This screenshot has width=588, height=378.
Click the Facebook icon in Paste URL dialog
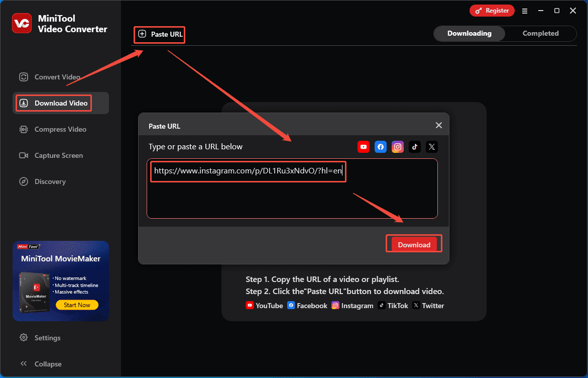[x=381, y=147]
